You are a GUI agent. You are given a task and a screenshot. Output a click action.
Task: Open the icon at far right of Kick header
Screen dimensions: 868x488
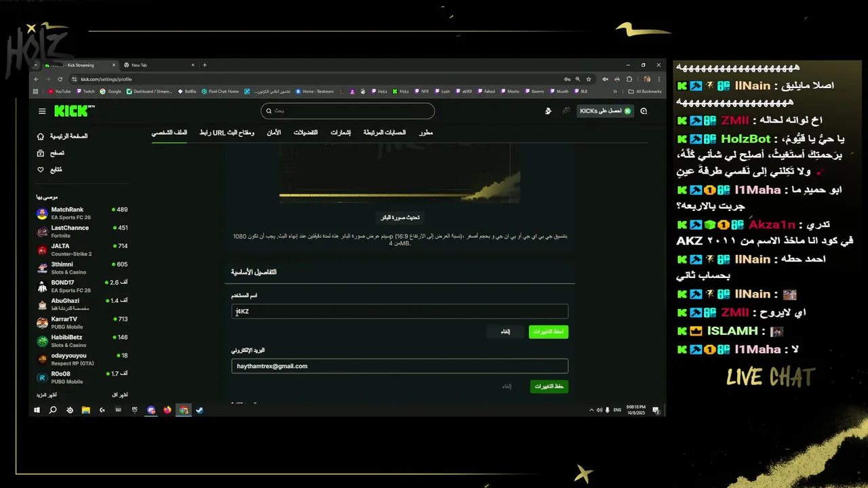[x=644, y=111]
